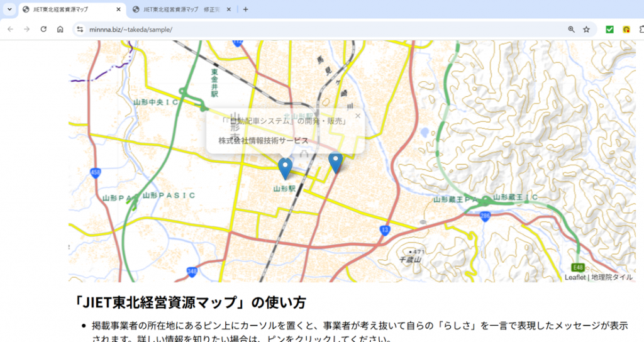
Task: Click 株式会社情報技術サービス text in popup
Action: 263,140
